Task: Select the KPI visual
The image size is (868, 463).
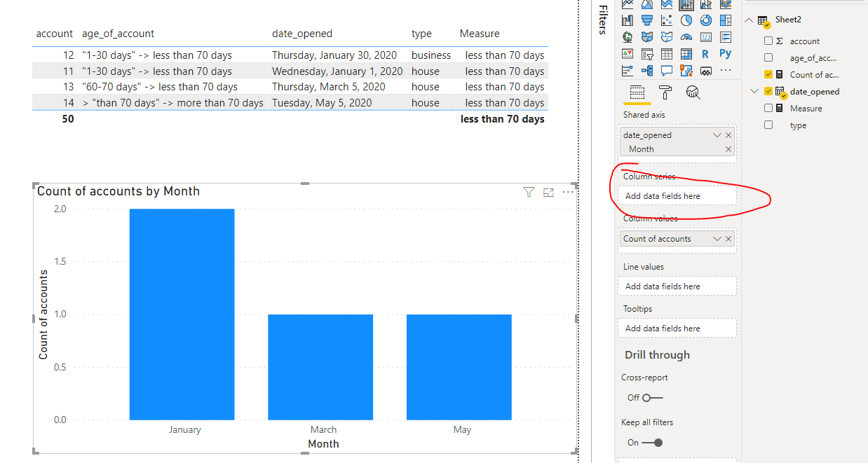Action: (628, 54)
